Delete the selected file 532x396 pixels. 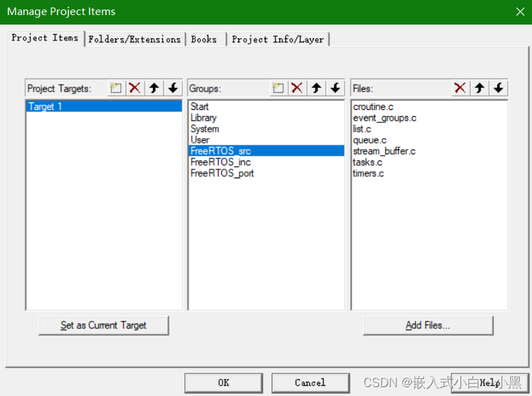pyautogui.click(x=460, y=88)
